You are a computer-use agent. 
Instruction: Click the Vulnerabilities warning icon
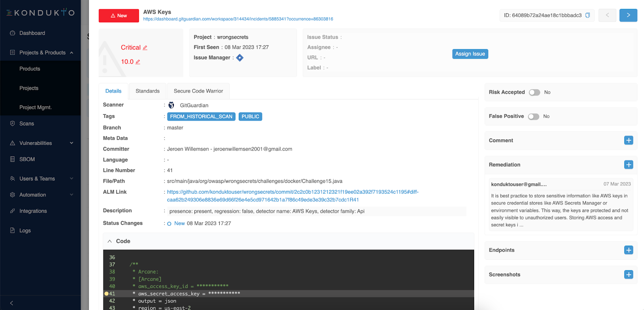(x=12, y=143)
